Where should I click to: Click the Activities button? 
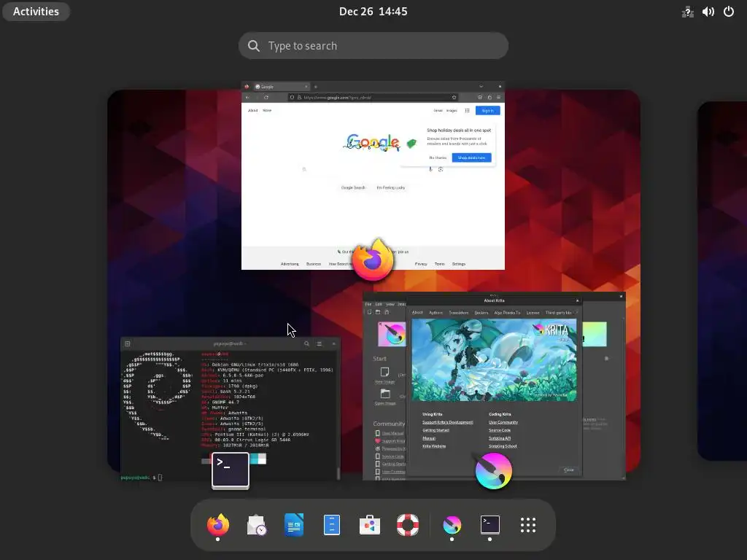36,12
